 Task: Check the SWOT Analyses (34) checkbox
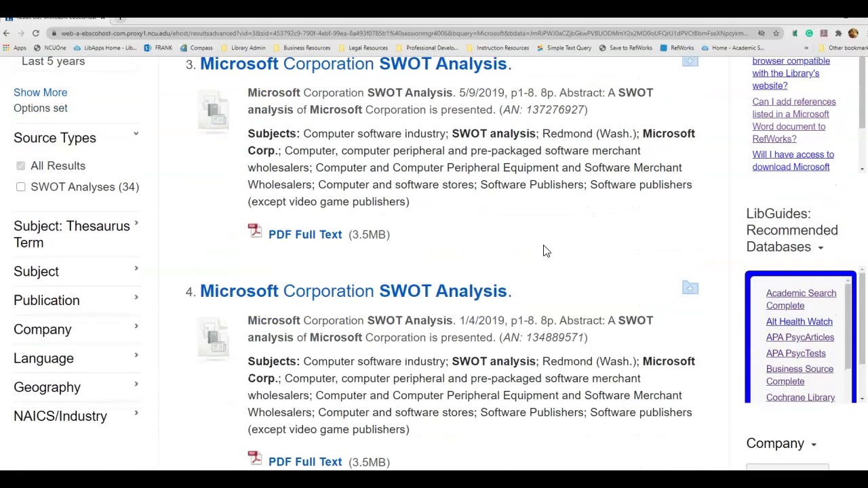click(x=21, y=187)
